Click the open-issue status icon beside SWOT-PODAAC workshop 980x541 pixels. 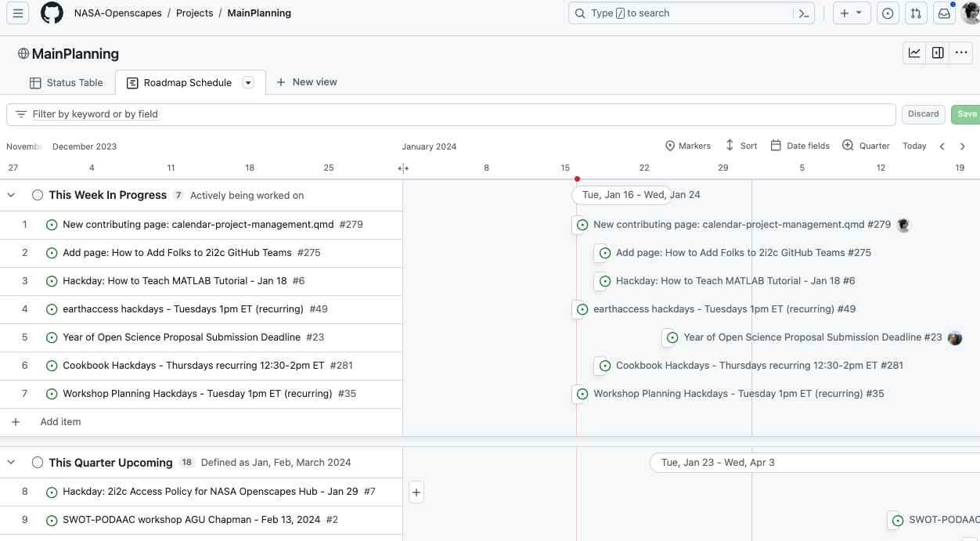tap(52, 519)
